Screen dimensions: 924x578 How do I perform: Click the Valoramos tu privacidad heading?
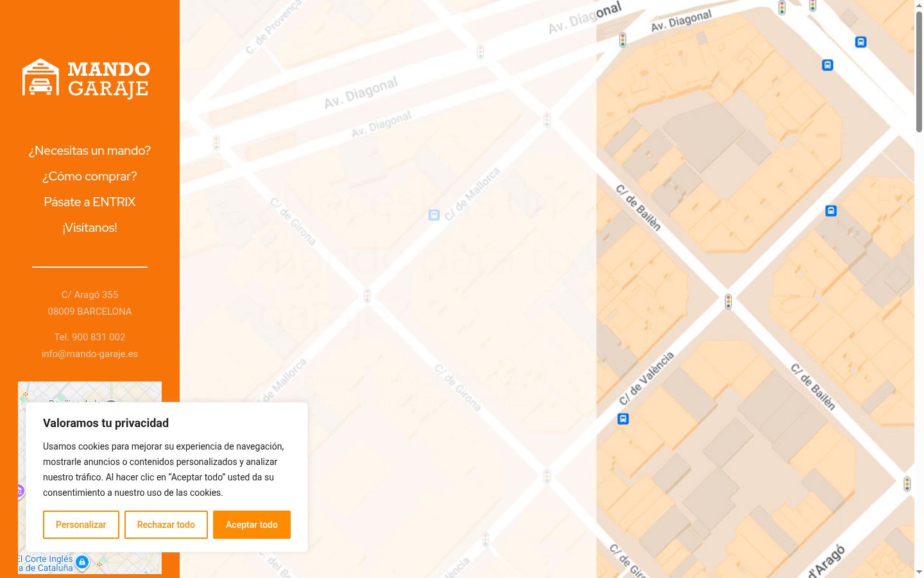click(106, 423)
